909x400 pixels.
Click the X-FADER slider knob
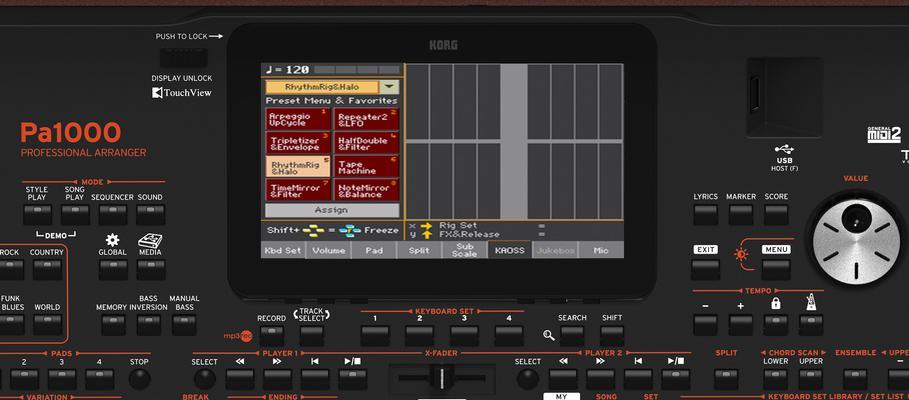[442, 377]
